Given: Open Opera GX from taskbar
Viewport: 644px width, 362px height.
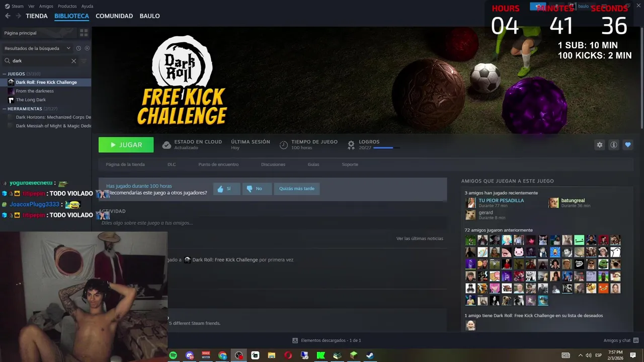Looking at the screenshot, I should (288, 355).
